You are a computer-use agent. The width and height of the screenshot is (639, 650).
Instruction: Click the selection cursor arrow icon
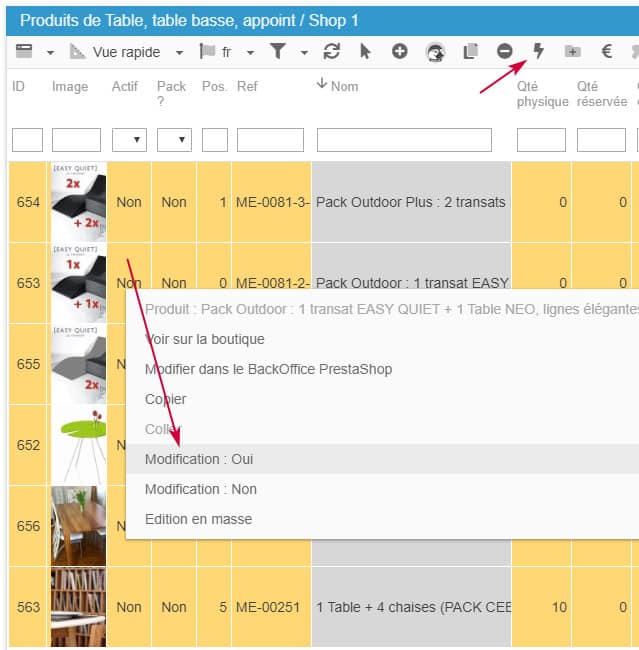365,51
